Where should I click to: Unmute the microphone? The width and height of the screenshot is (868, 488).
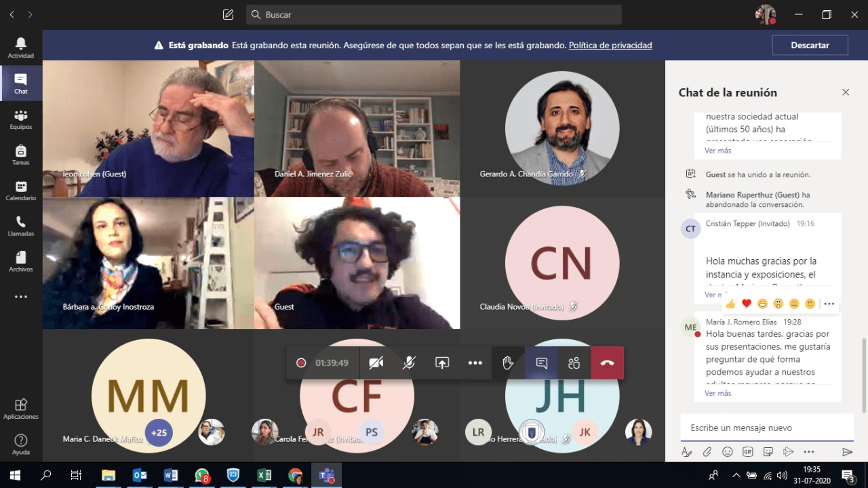pyautogui.click(x=409, y=363)
